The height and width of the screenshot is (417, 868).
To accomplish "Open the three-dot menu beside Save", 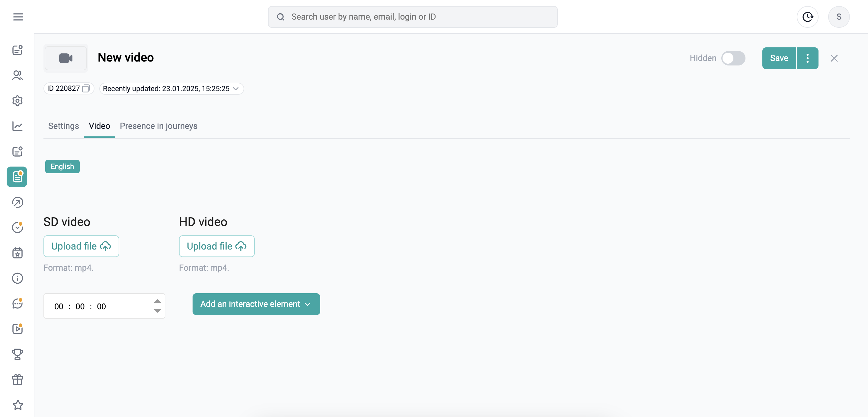I will [807, 58].
